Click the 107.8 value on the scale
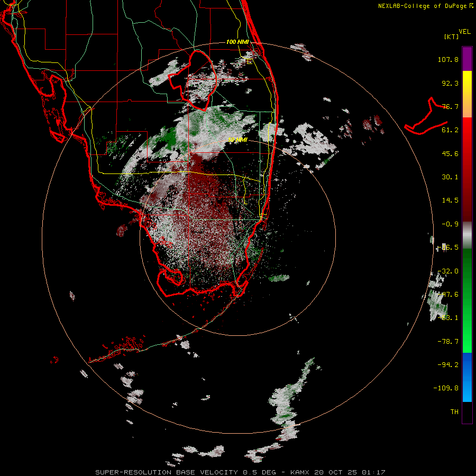Screen dimensions: 476x476 (x=448, y=59)
